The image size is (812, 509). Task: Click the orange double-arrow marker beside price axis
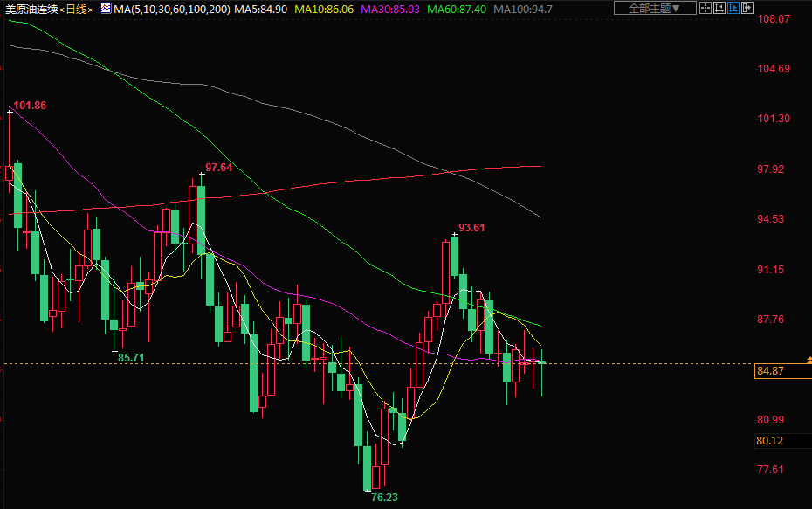point(808,359)
